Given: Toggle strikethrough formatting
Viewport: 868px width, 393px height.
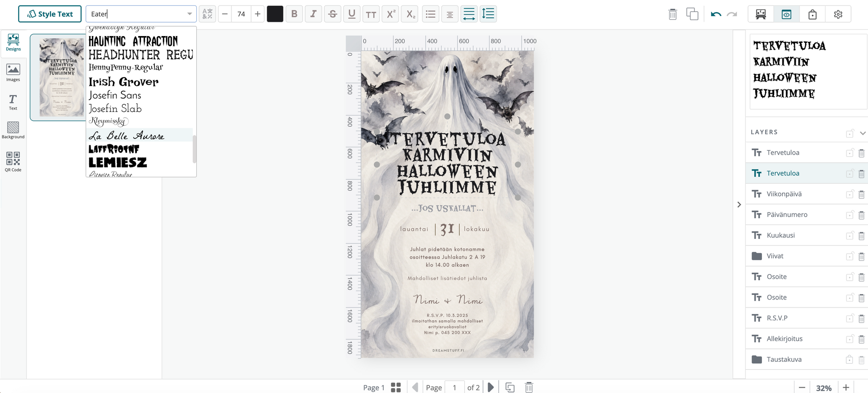Looking at the screenshot, I should click(332, 14).
